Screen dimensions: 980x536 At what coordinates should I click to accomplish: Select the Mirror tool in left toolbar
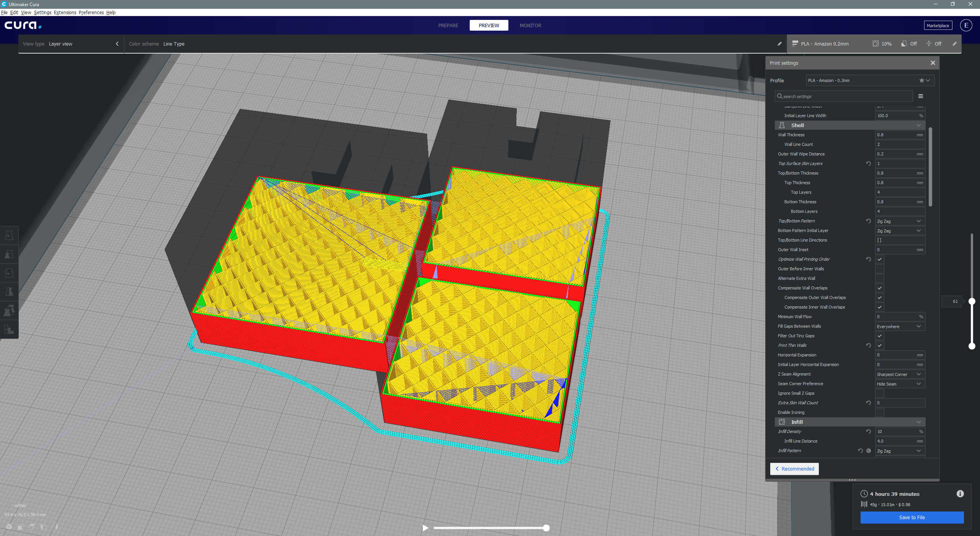point(9,292)
